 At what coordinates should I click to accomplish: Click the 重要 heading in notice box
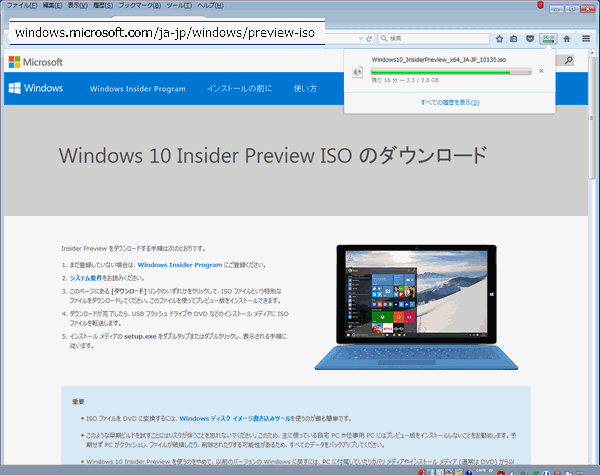78,402
